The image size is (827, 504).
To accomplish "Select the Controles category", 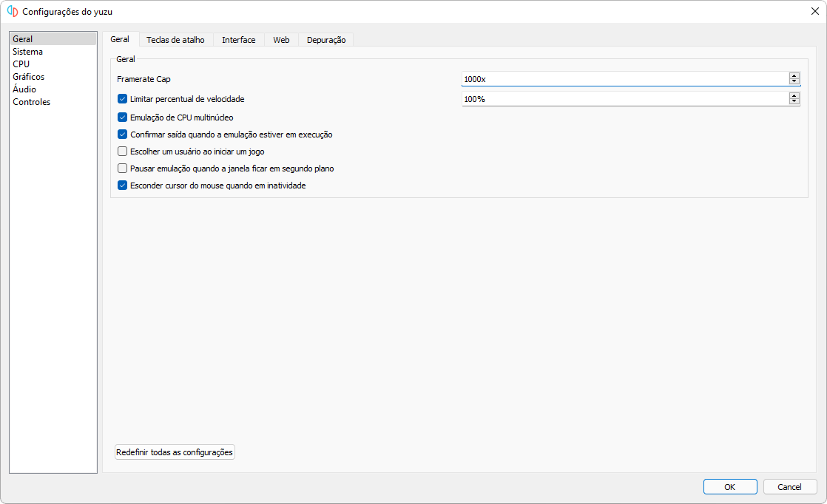I will pos(53,102).
